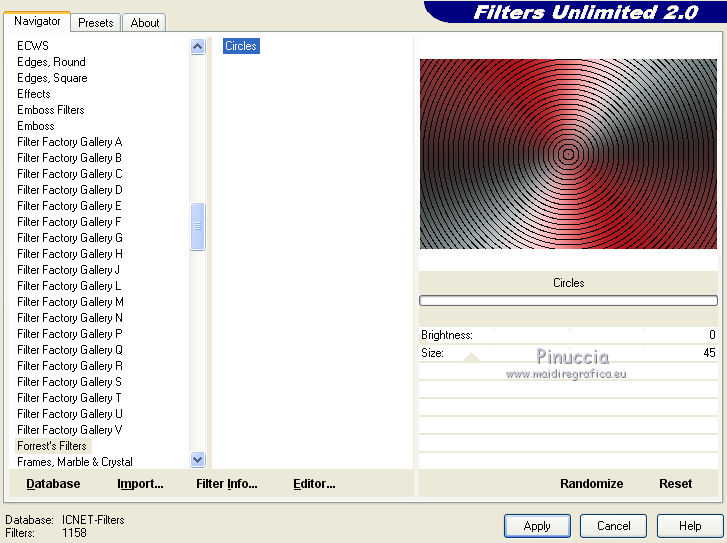
Task: Select Filter Factory Gallery A
Action: click(x=70, y=142)
